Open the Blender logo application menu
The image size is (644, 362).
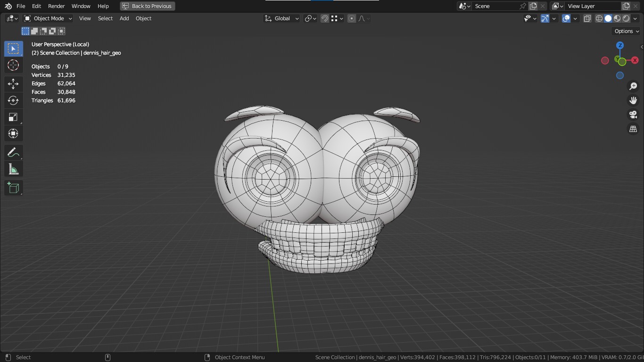pos(8,6)
